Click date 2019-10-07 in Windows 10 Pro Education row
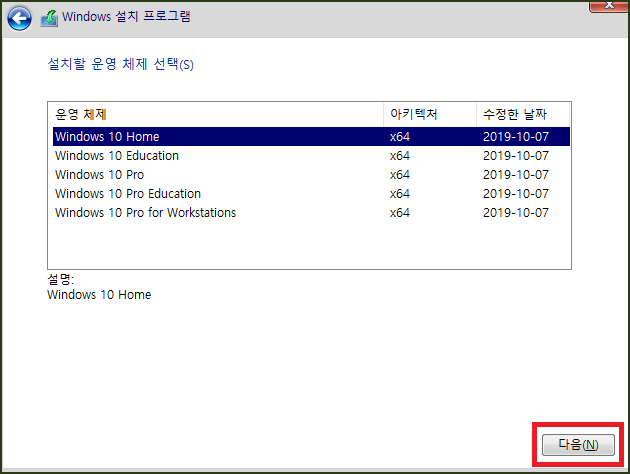The image size is (630, 474). (x=516, y=194)
